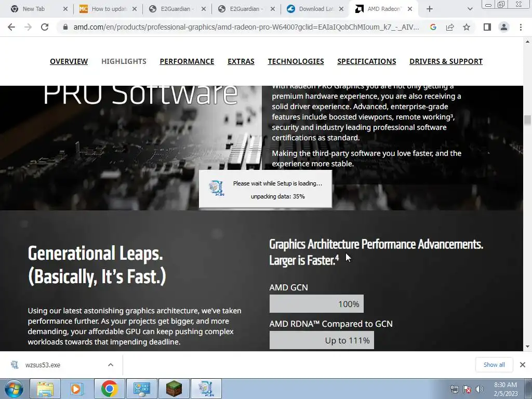Jump to the EXTRAS section
The image size is (532, 399).
tap(241, 61)
